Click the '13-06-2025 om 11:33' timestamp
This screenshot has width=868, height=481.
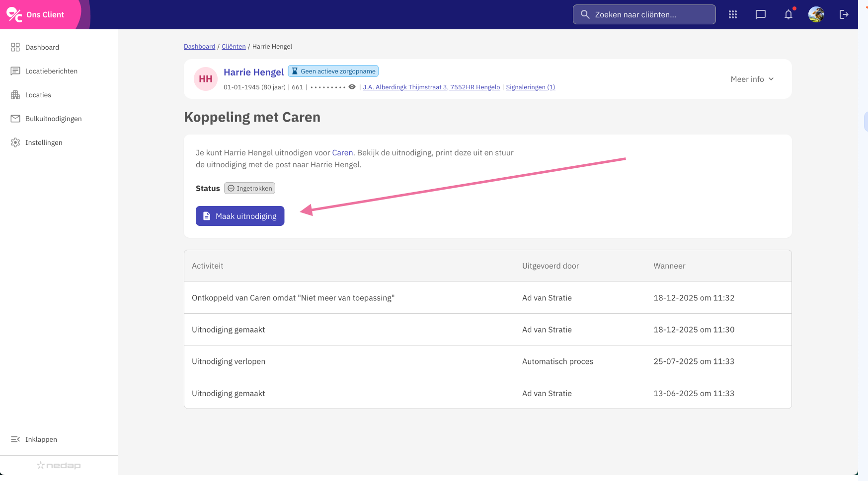tap(694, 393)
